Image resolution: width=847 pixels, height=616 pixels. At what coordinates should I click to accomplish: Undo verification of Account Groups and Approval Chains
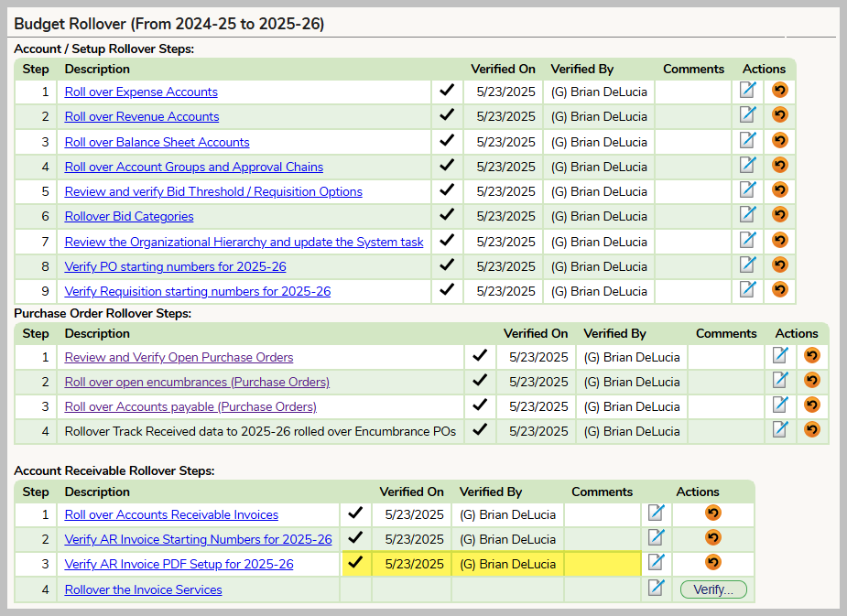click(x=779, y=165)
